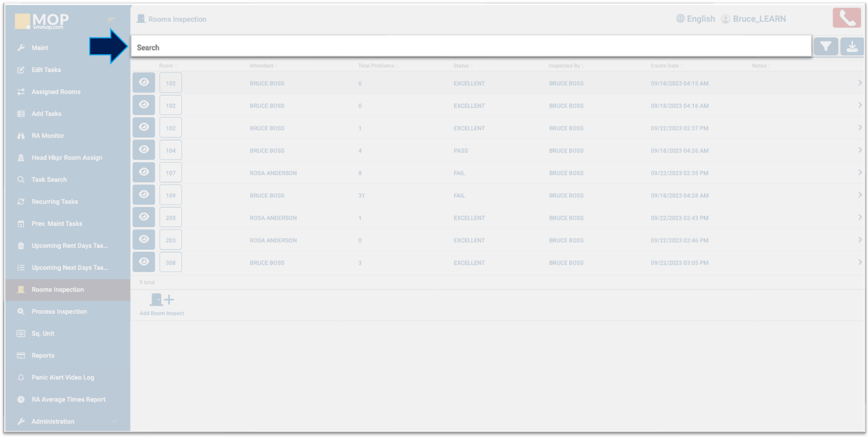Select Process Inspection in sidebar
Viewport: 868px width, 437px height.
pos(59,312)
